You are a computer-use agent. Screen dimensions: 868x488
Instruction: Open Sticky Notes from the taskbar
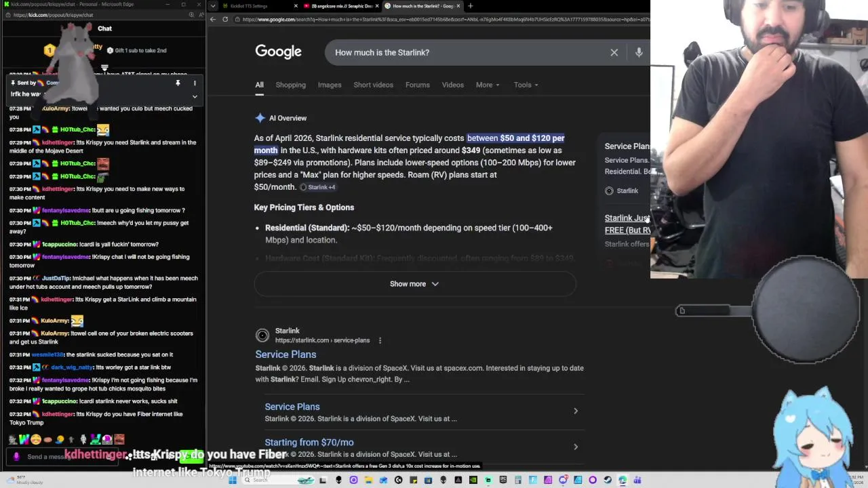pos(413,480)
